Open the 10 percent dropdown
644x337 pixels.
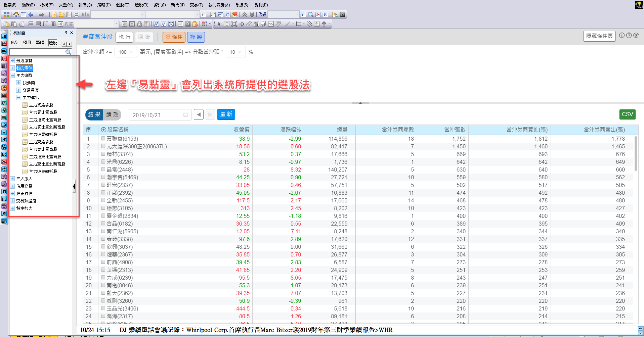point(236,52)
